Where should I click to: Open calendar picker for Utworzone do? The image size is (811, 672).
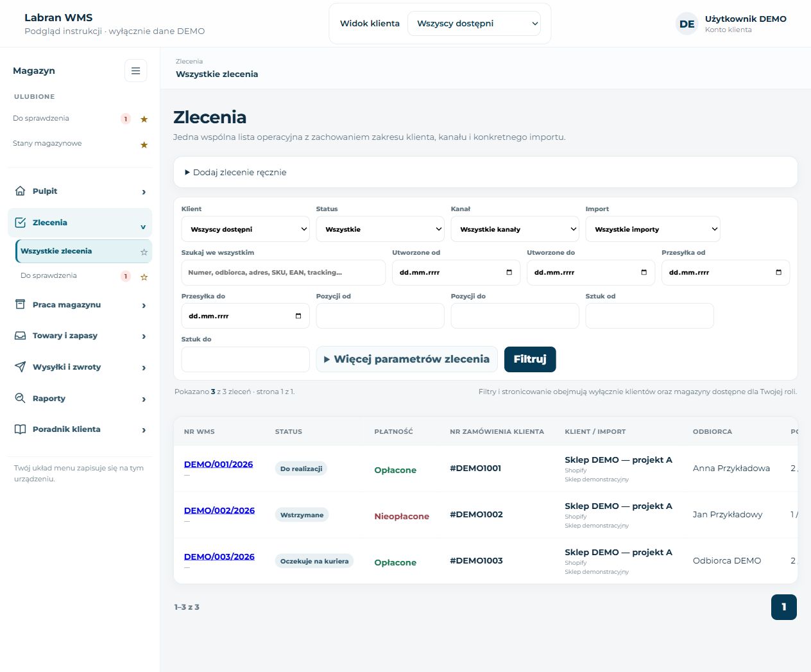pos(644,272)
